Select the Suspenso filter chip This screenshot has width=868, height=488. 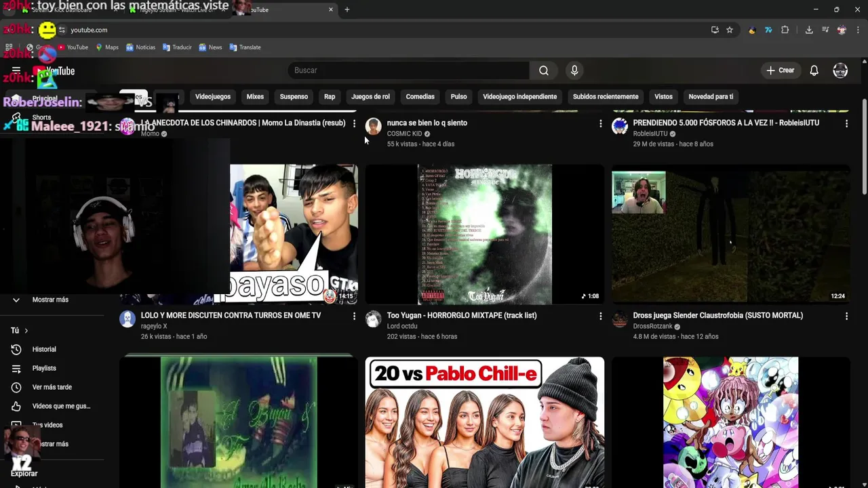tap(294, 96)
